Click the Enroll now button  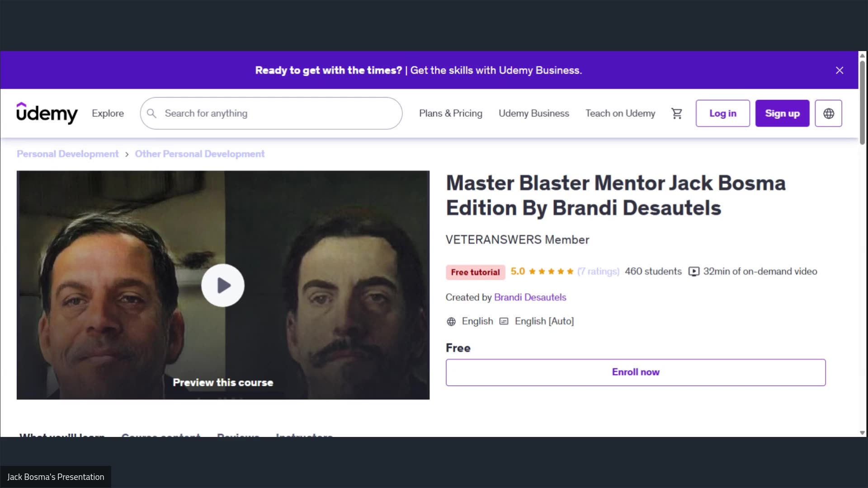point(635,372)
